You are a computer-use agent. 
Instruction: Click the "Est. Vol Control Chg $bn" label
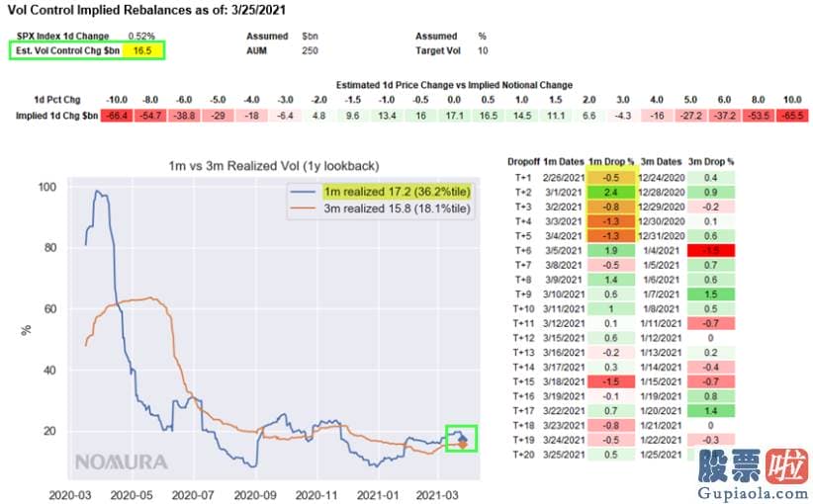click(x=67, y=50)
